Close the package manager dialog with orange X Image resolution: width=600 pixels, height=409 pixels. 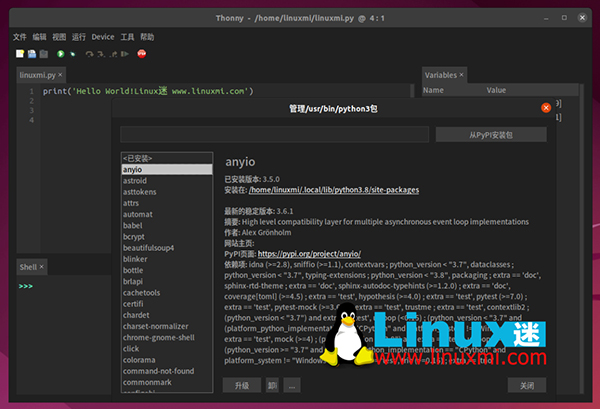(x=546, y=108)
